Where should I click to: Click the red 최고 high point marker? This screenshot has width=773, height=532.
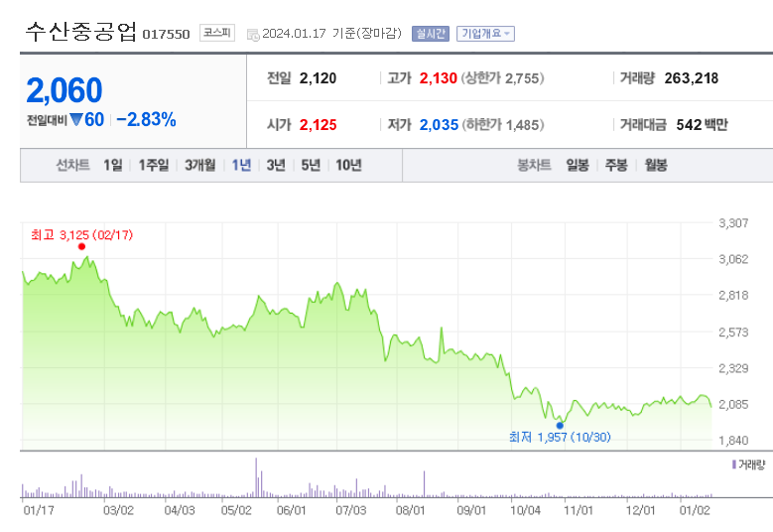pos(81,246)
